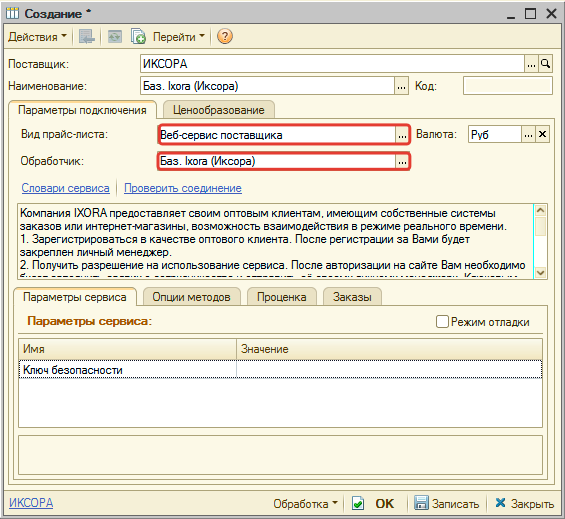The image size is (565, 519).
Task: Click the Записать floppy disk button
Action: [446, 503]
